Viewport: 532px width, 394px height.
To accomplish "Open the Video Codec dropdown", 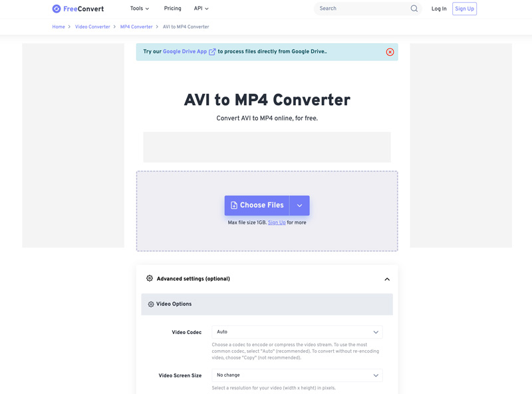I will point(297,332).
